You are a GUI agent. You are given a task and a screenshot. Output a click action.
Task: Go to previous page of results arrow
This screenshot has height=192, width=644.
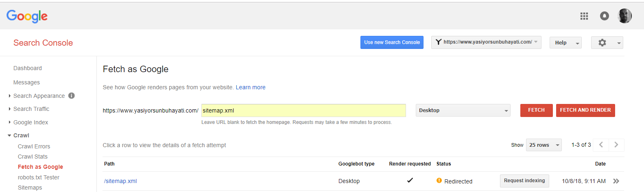pyautogui.click(x=601, y=145)
